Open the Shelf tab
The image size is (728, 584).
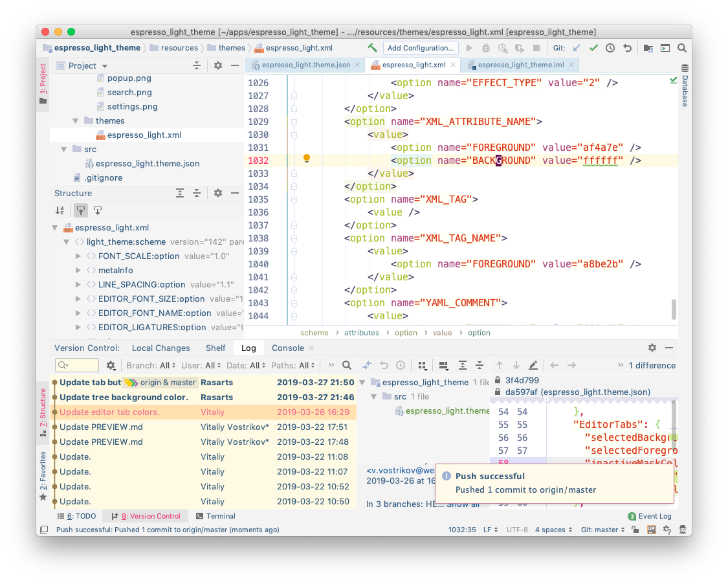pos(215,348)
